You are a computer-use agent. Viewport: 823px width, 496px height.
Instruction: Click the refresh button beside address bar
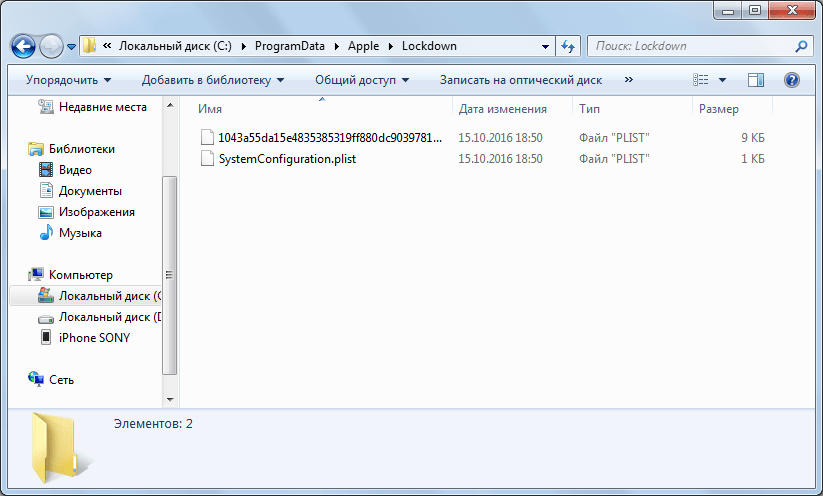click(568, 46)
